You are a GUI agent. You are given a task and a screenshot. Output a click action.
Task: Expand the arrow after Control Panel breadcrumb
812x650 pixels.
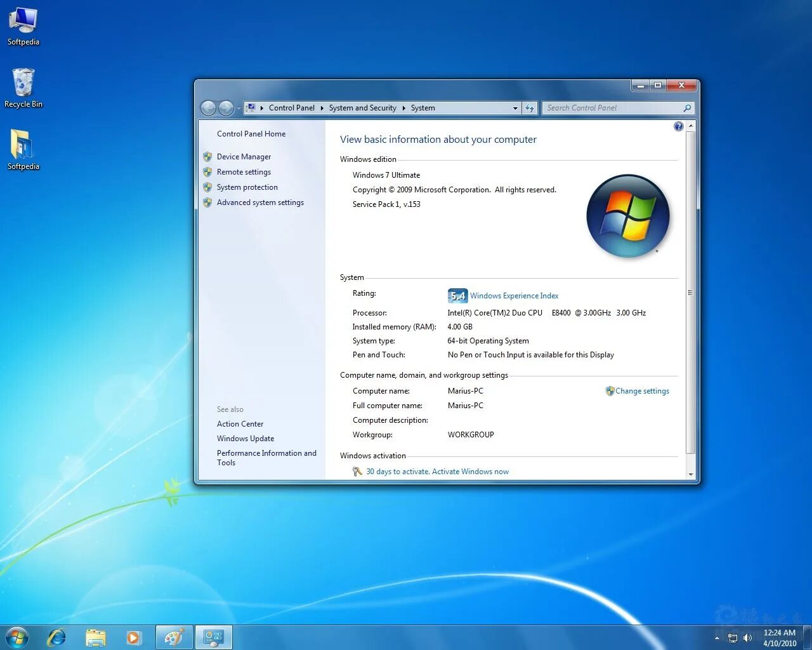[x=322, y=108]
